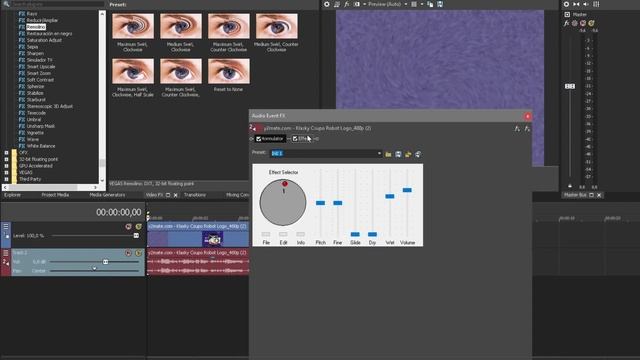Expand the Third Party folder

coord(7,179)
